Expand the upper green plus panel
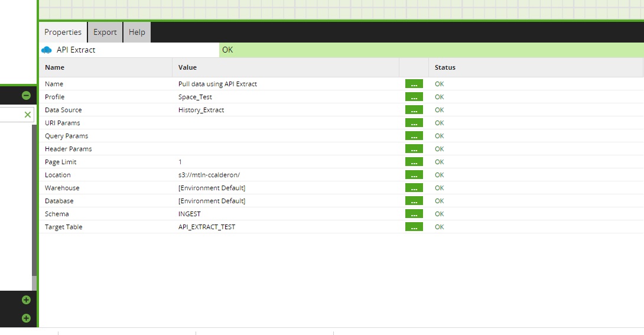Screen dimensions: 644x335 26,300
